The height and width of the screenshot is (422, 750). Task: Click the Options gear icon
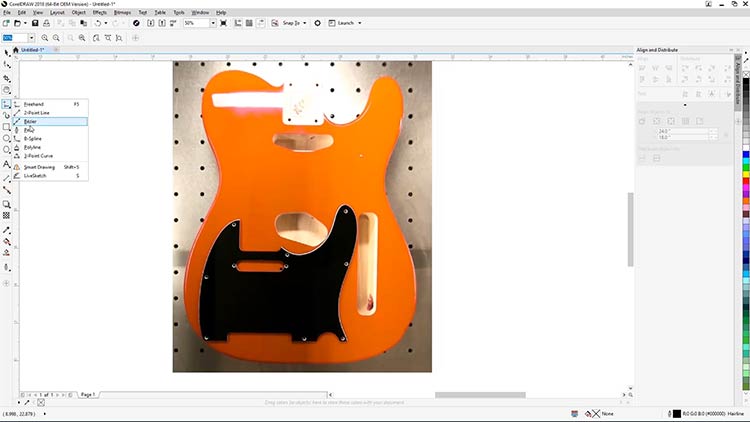317,23
